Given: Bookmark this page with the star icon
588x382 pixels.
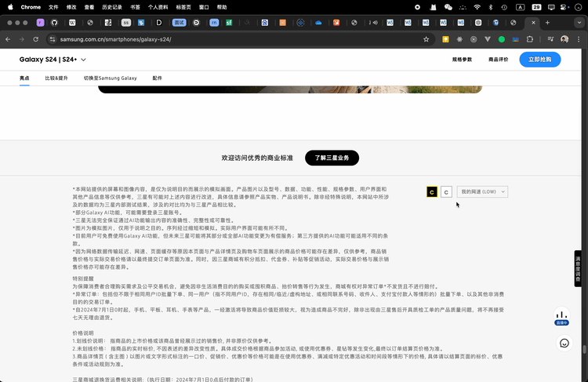Looking at the screenshot, I should (x=426, y=39).
